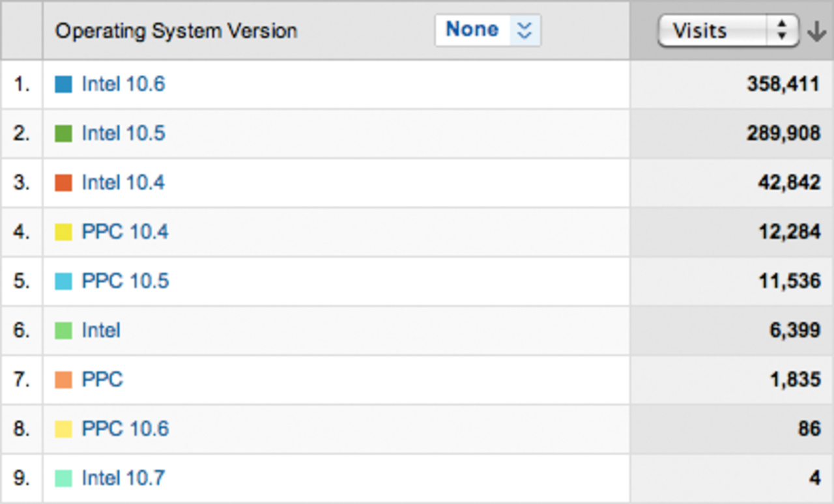
Task: Click the blue Intel 10.6 color swatch
Action: click(x=63, y=84)
